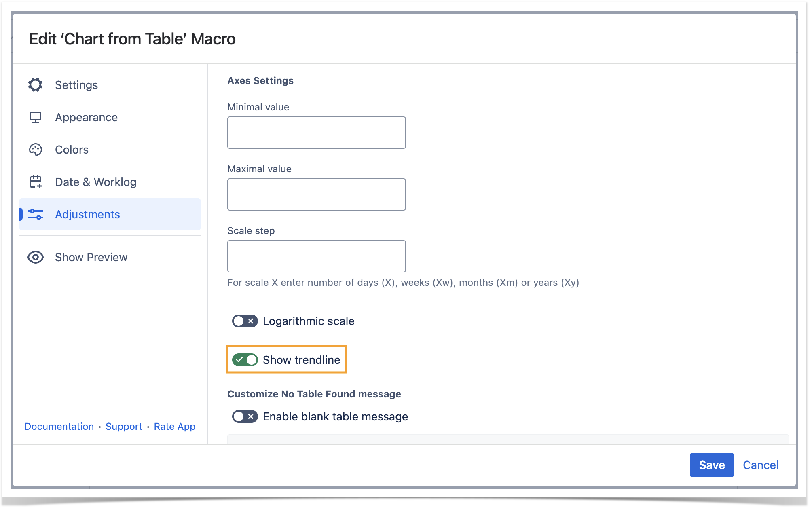Open the Documentation link
This screenshot has height=509, width=812.
[x=59, y=427]
